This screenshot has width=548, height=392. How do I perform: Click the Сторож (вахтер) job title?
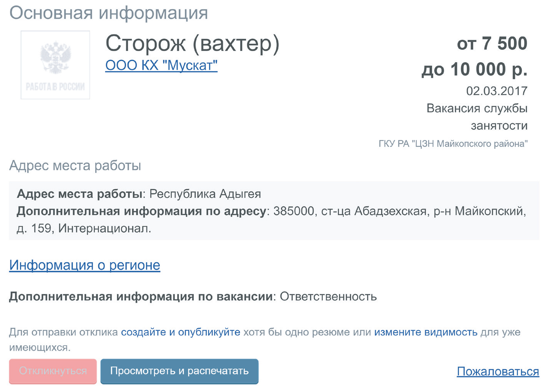(x=193, y=43)
